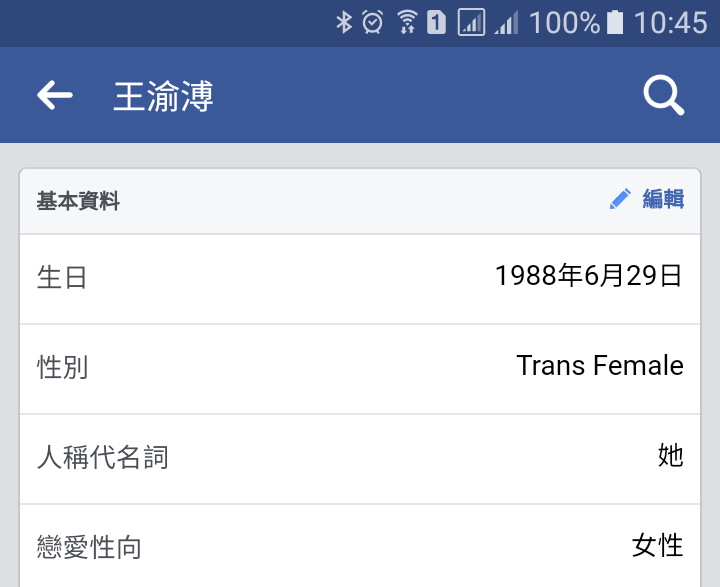Image resolution: width=720 pixels, height=587 pixels.
Task: Tap the Trans Female gender value
Action: [600, 366]
